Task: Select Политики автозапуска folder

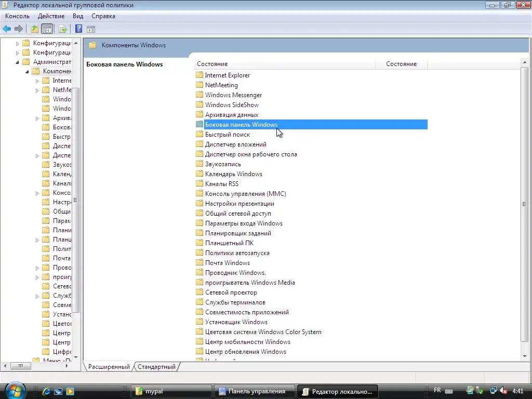Action: [233, 253]
